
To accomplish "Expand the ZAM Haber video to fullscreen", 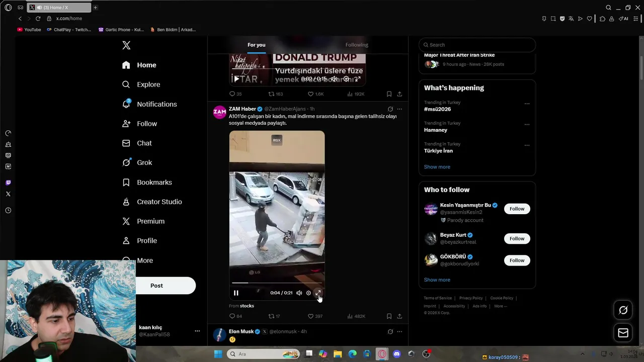I will [317, 293].
